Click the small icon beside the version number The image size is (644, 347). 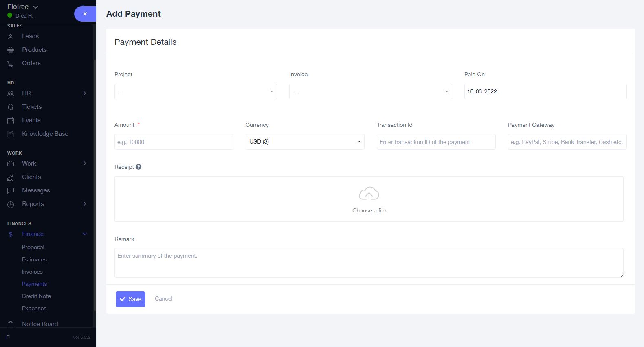[8, 337]
